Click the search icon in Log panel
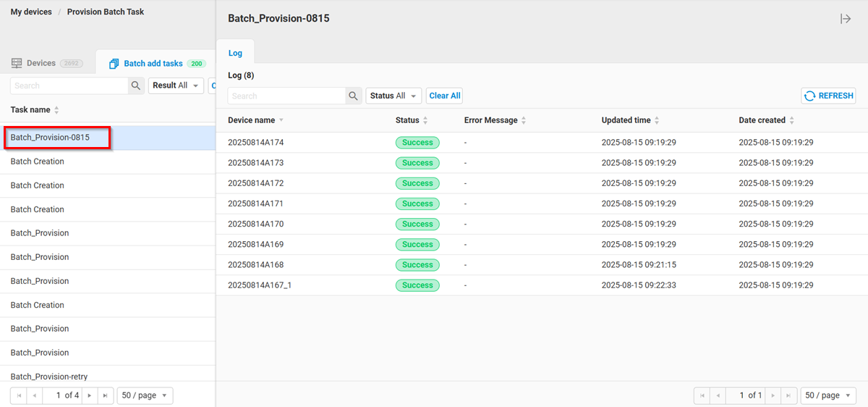 [353, 96]
